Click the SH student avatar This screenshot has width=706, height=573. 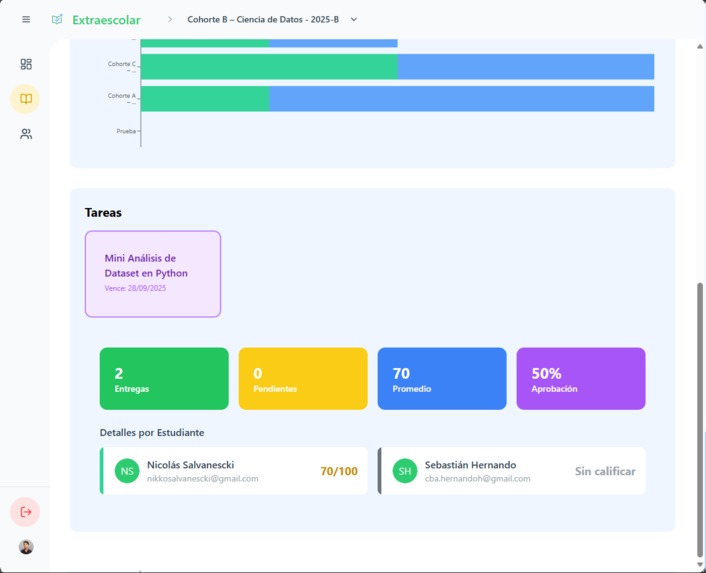[x=405, y=471]
